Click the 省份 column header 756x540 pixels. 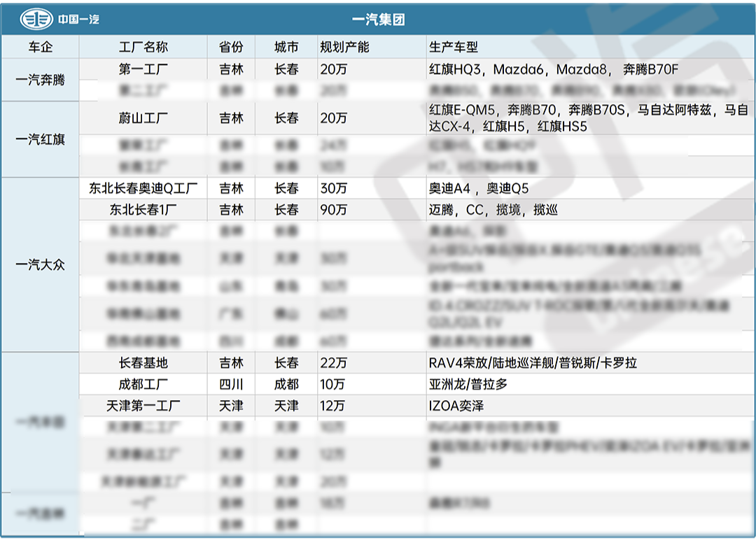[231, 47]
